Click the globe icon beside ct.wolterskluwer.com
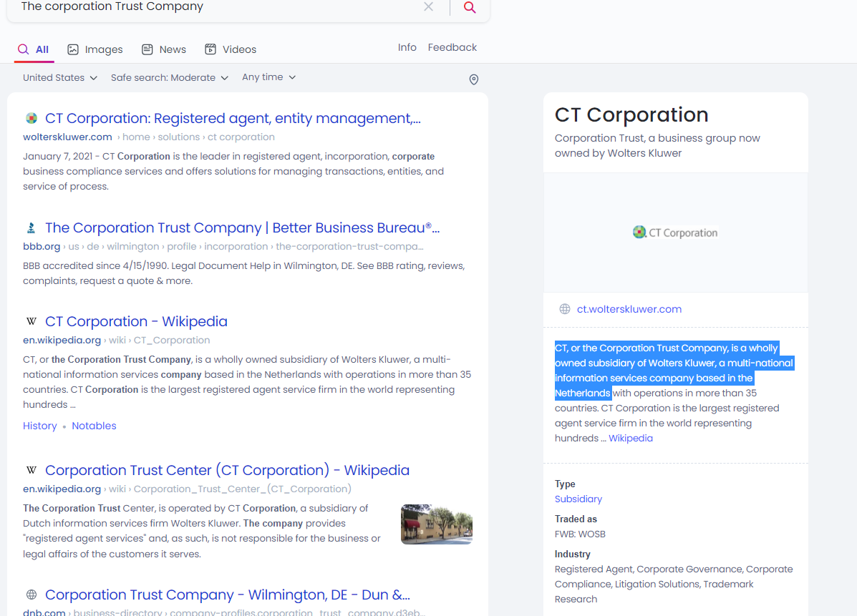This screenshot has width=857, height=616. point(565,309)
